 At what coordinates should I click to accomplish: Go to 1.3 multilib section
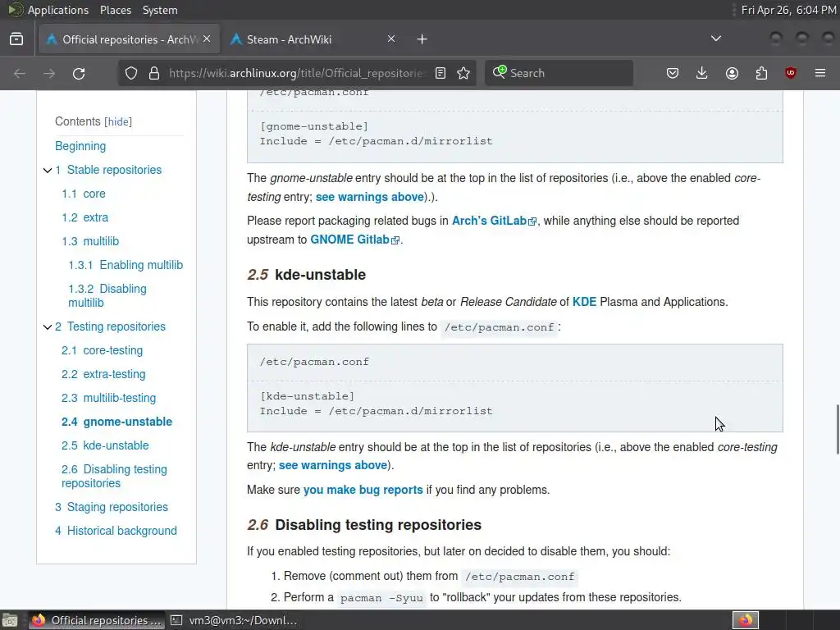(90, 241)
